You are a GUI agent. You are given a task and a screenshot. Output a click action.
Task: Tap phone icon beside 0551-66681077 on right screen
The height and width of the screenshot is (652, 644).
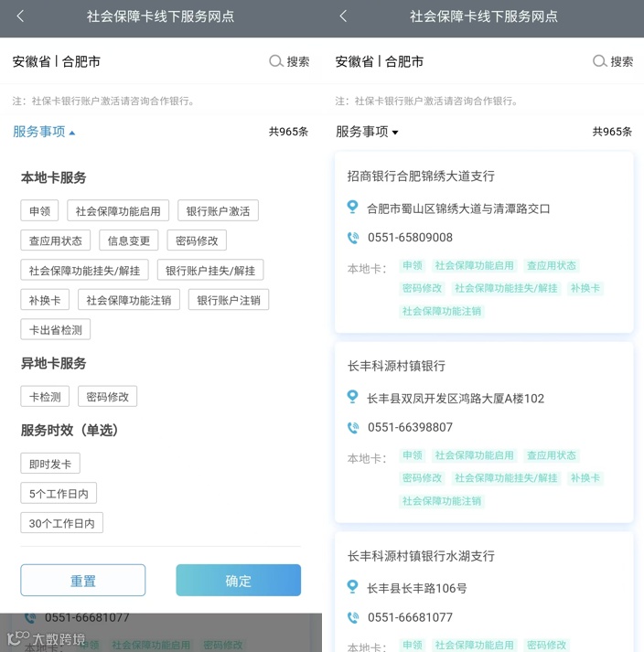coord(353,617)
